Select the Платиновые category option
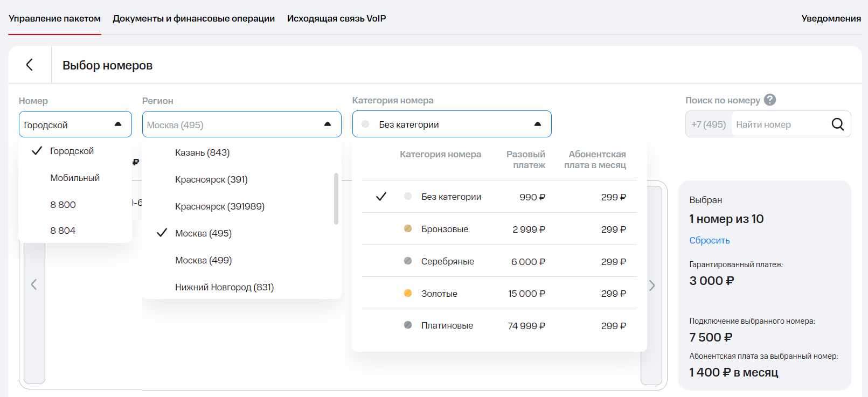The image size is (868, 397). pos(499,325)
